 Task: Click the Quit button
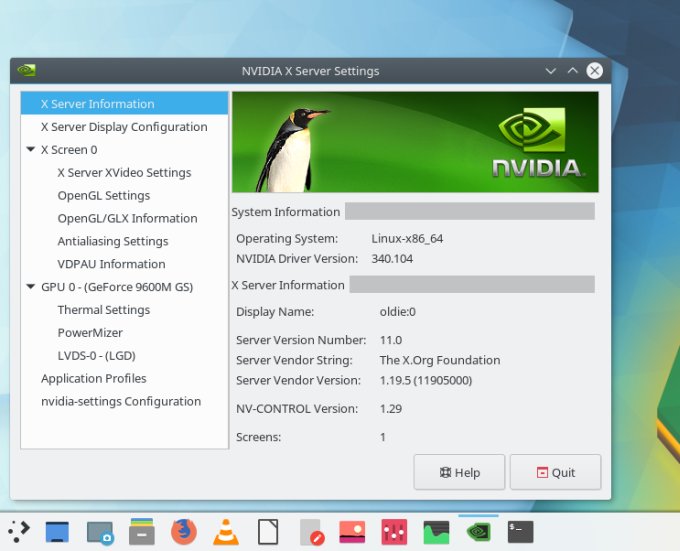[x=556, y=472]
